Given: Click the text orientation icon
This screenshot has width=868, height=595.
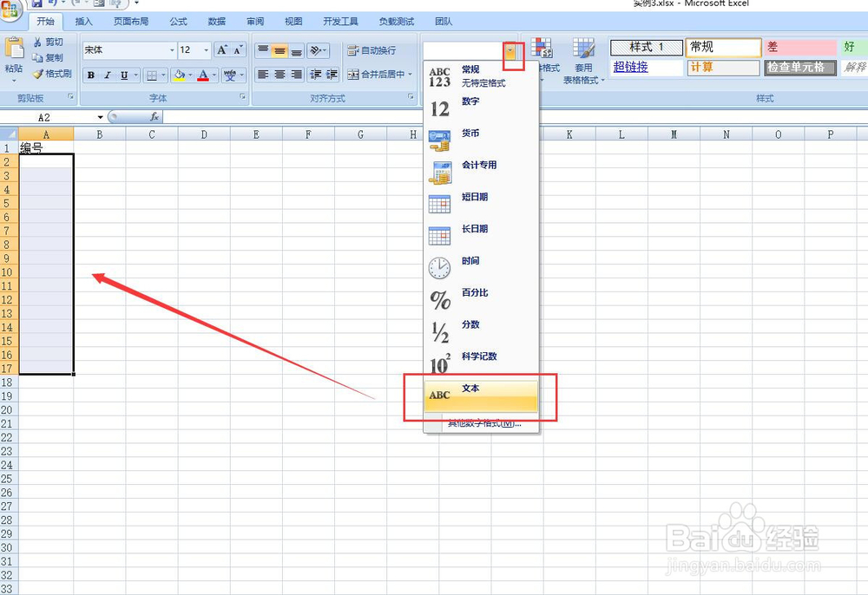Looking at the screenshot, I should point(316,51).
